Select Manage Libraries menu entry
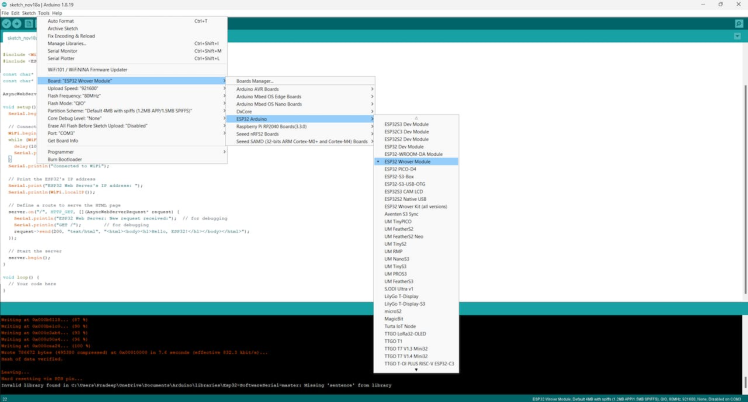748x402 pixels. point(67,44)
